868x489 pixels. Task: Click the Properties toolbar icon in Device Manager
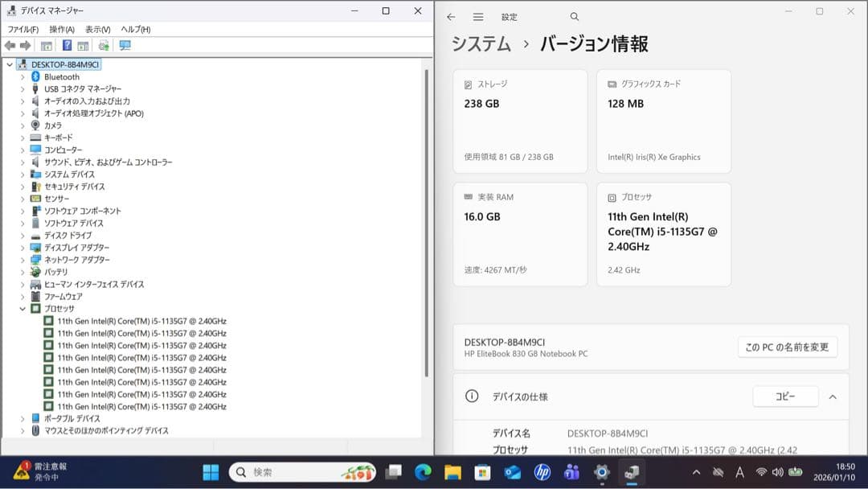45,45
